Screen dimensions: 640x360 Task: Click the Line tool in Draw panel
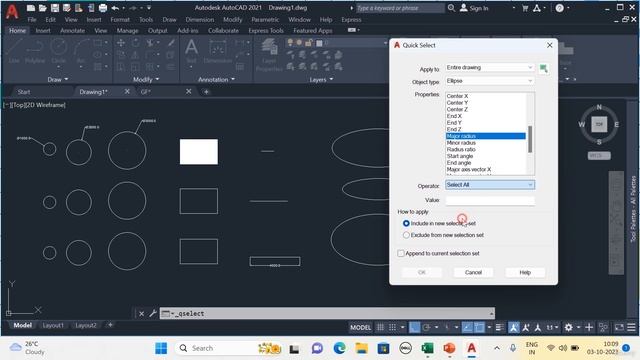(14, 51)
